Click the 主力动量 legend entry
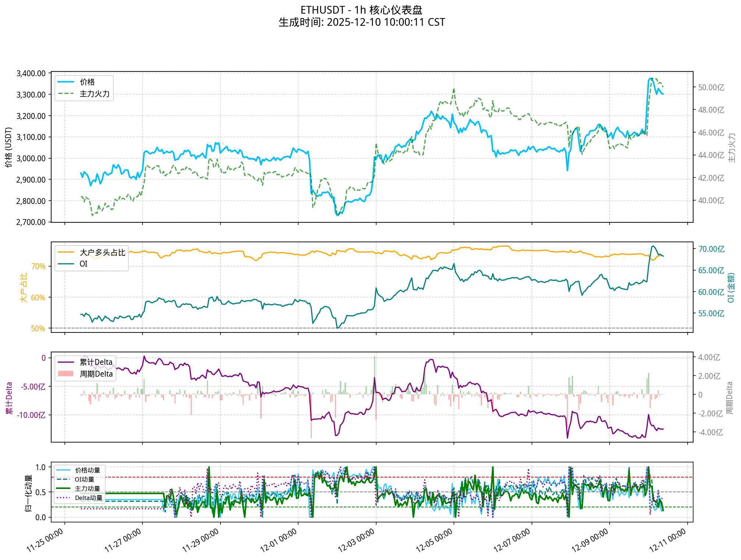 point(87,489)
